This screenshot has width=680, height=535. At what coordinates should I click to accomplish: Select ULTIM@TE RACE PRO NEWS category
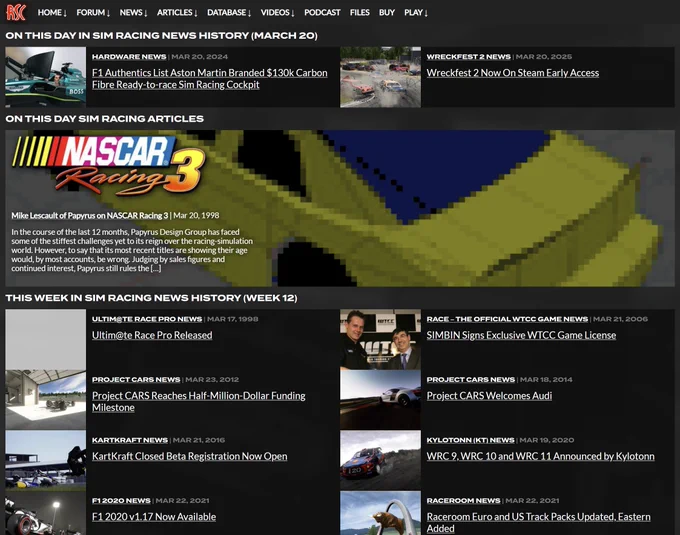point(147,319)
